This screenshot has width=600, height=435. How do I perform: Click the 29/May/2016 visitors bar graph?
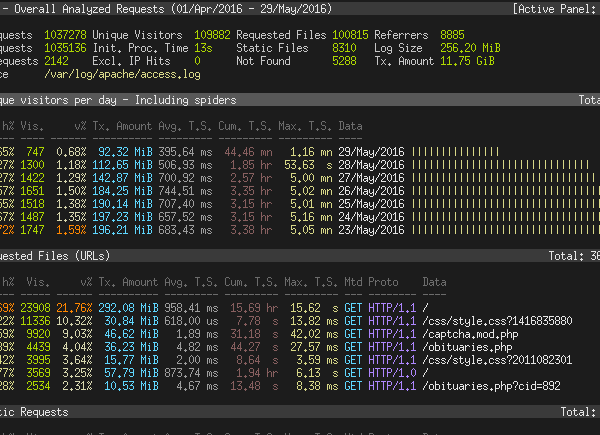tap(455, 152)
